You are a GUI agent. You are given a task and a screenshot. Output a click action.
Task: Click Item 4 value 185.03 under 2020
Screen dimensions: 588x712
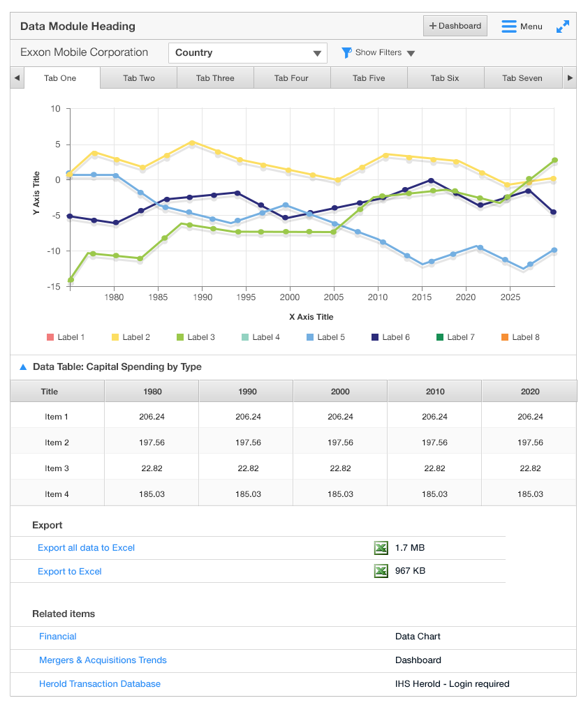pyautogui.click(x=530, y=494)
